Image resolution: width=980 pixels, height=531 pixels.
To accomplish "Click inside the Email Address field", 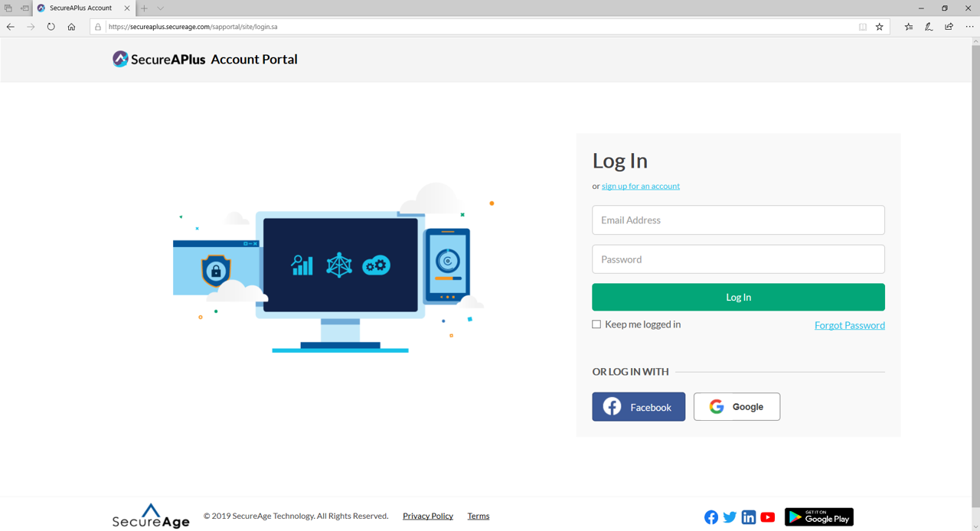I will (x=738, y=220).
